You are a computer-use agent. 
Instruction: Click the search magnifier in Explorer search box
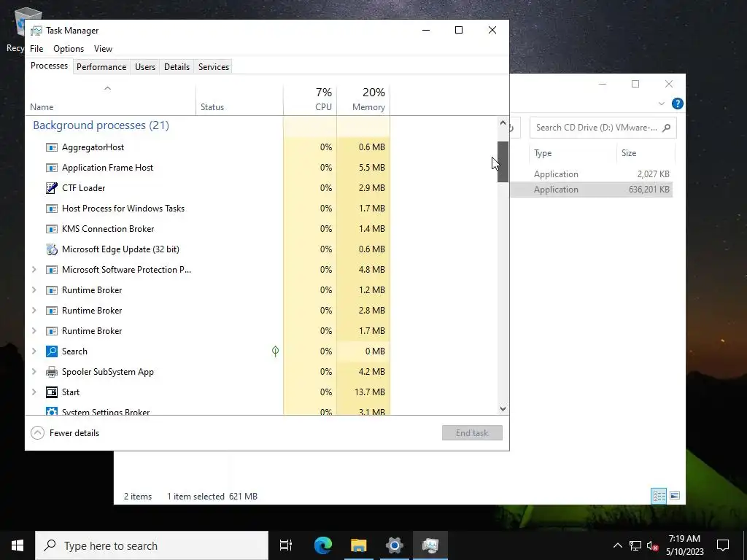(667, 128)
